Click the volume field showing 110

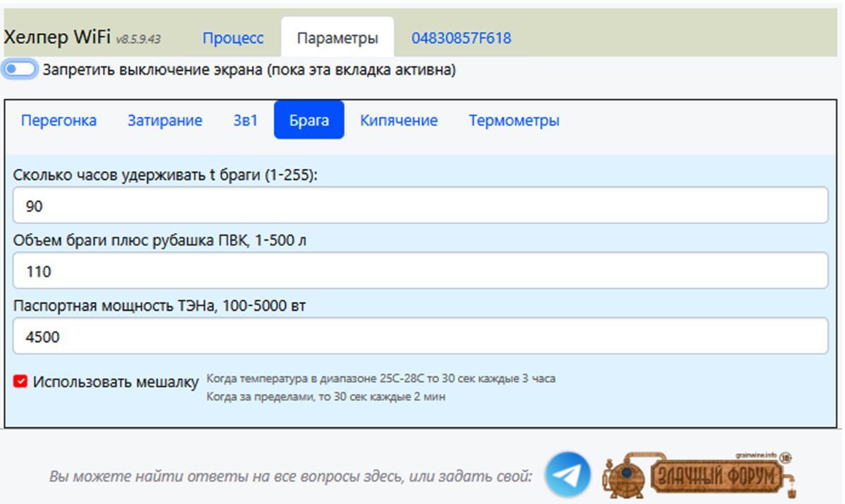tap(420, 271)
